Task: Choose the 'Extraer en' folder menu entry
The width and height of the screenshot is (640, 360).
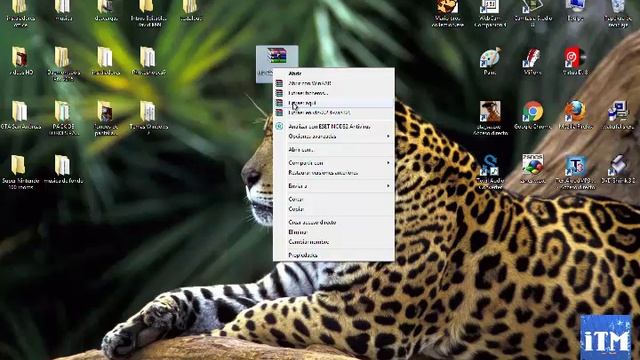Action: 333,112
